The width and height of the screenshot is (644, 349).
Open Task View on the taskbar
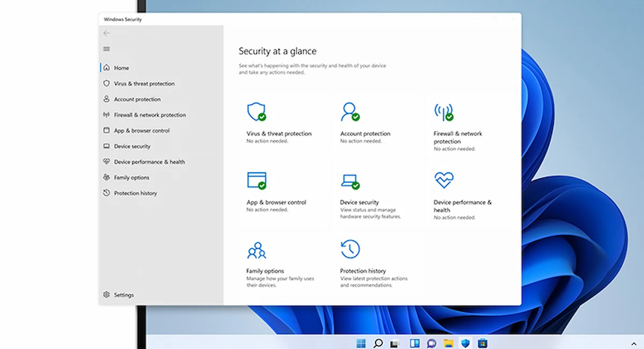[395, 343]
